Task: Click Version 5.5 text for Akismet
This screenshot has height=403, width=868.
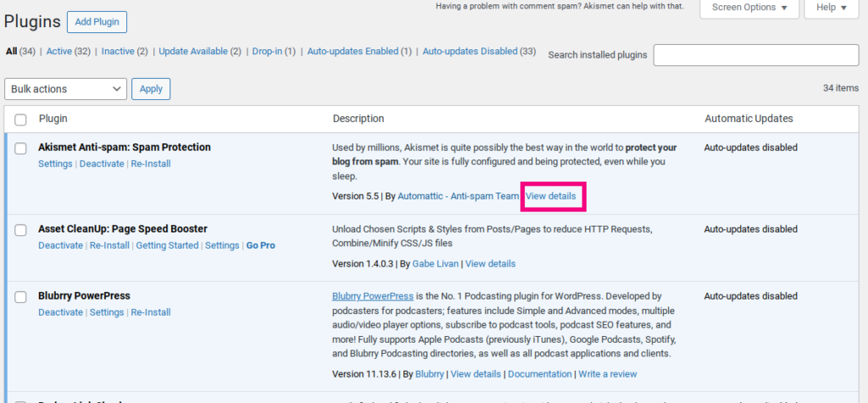Action: [x=355, y=196]
